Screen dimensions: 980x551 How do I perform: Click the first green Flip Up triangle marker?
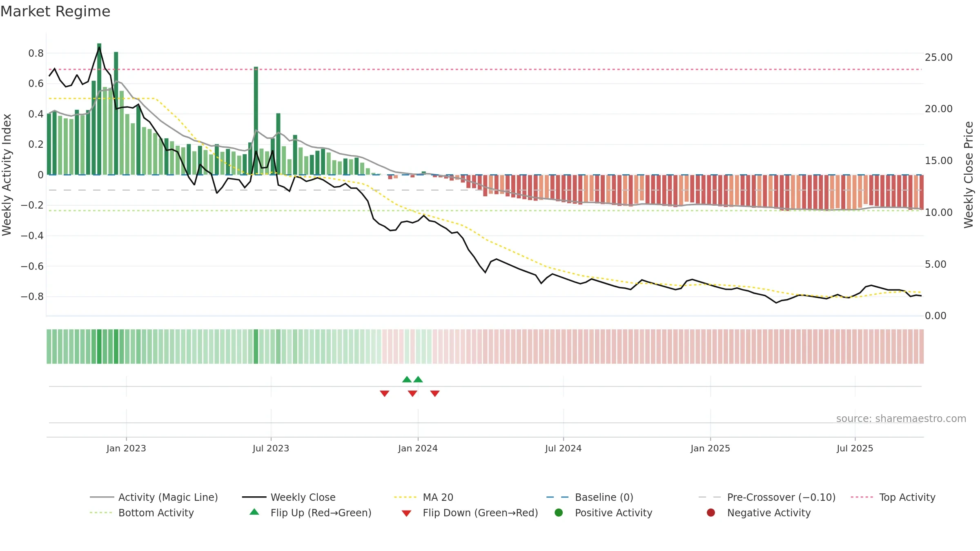pos(407,379)
